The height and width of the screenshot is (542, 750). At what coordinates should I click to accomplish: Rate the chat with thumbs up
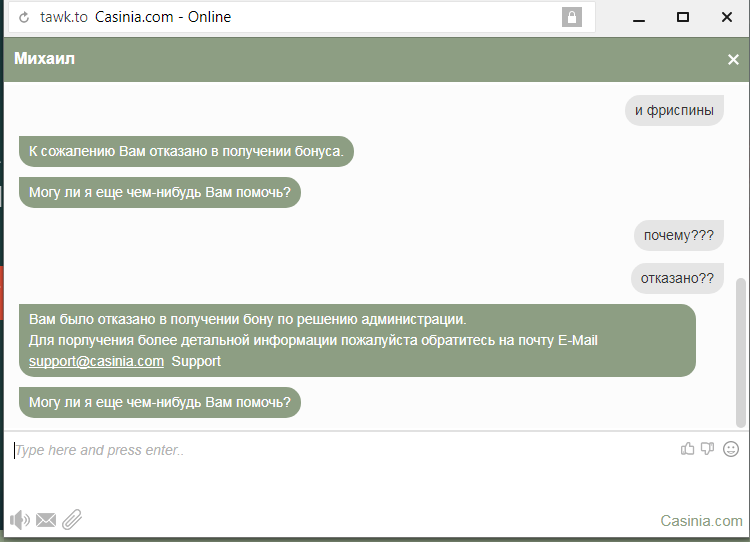(687, 449)
